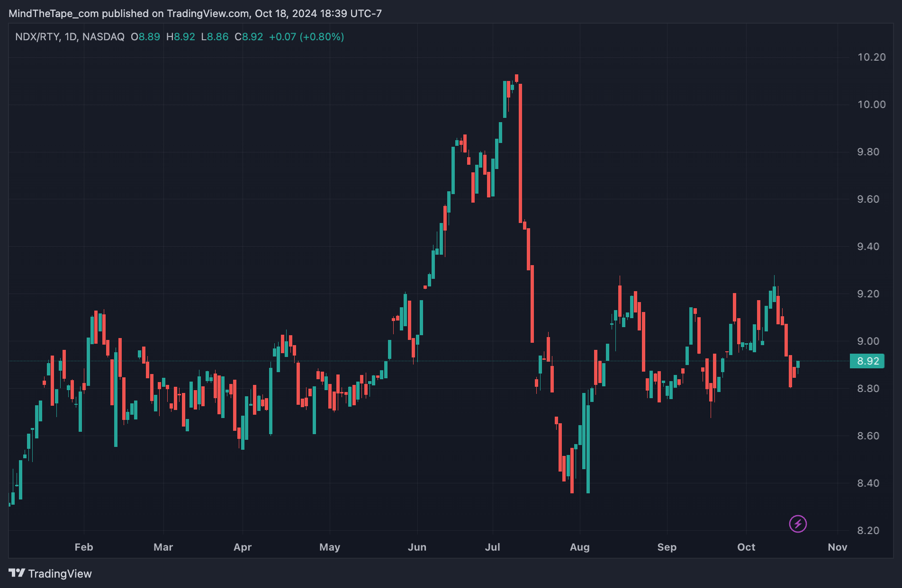The image size is (902, 588).
Task: Click the MindTheTape_com published header text
Action: coord(195,13)
